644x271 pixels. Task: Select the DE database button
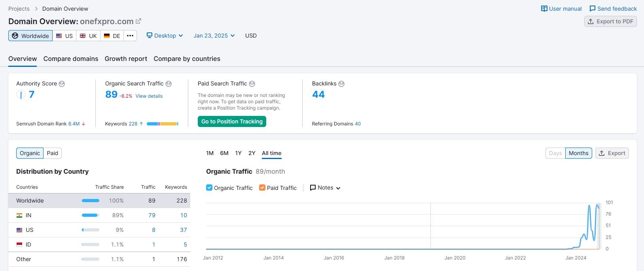112,36
